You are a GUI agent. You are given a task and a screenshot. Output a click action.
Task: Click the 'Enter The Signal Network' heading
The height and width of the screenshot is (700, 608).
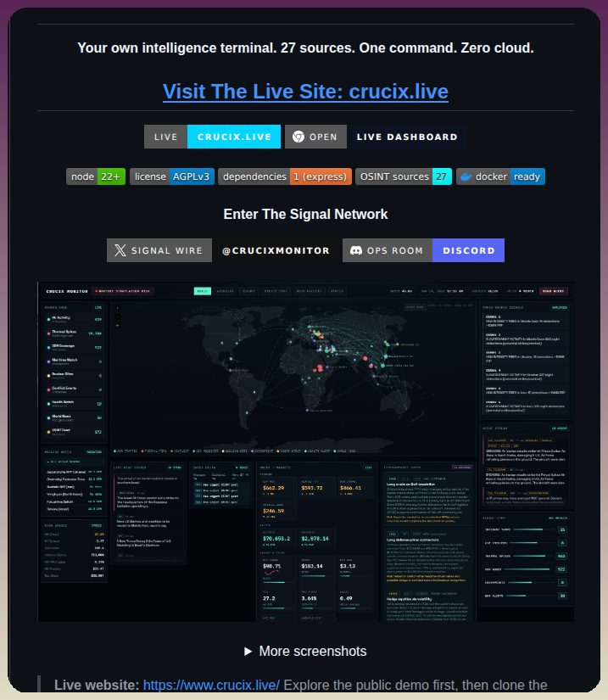pyautogui.click(x=305, y=215)
